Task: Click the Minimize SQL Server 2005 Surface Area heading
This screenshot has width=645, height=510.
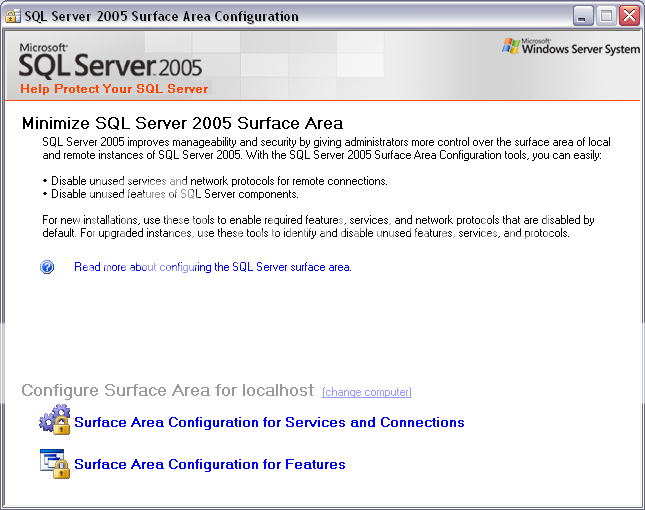Action: coord(182,123)
